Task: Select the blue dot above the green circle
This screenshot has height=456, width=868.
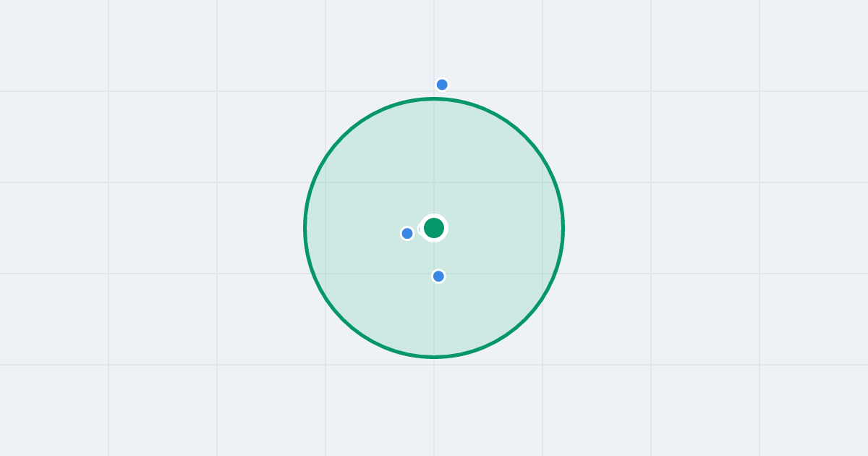Action: tap(442, 85)
